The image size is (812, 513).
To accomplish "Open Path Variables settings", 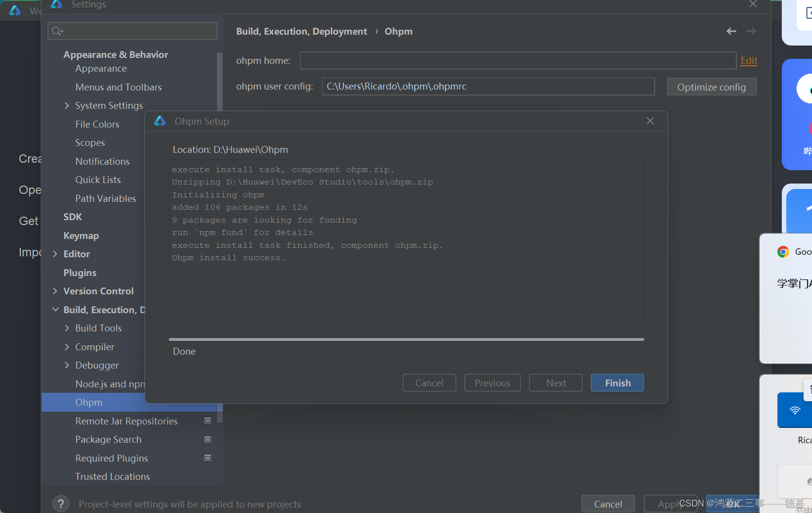I will 105,198.
